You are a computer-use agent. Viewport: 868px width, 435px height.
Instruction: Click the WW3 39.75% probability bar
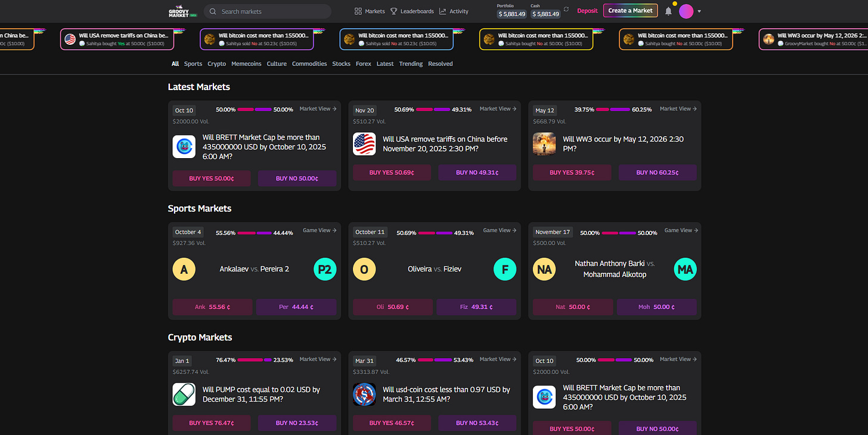tap(613, 110)
